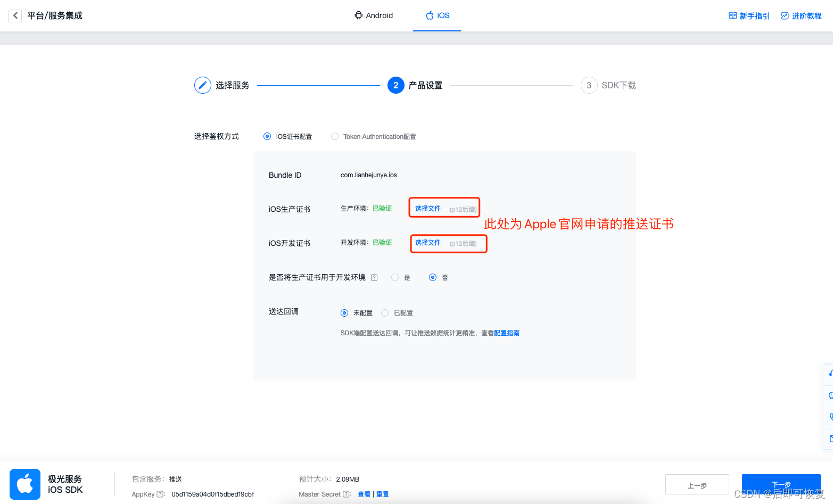Select iOS证书配置 radio option
This screenshot has height=504, width=833.
pos(267,136)
